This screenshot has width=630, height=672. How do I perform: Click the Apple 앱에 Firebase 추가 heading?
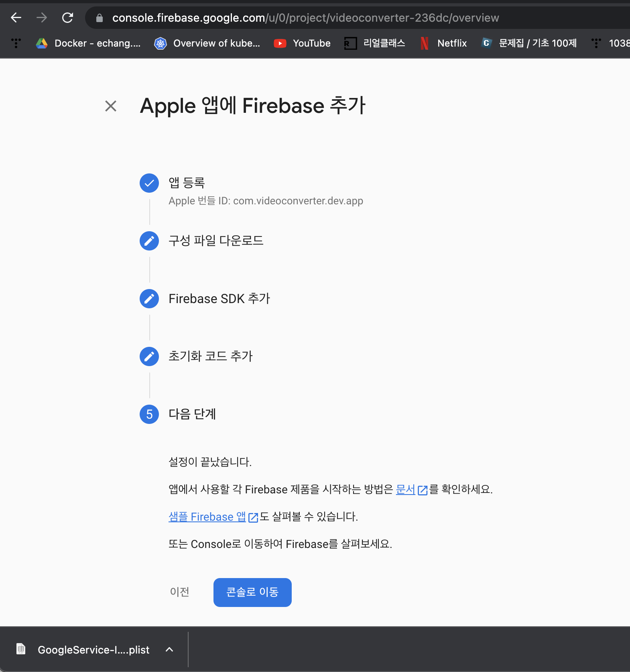click(252, 106)
